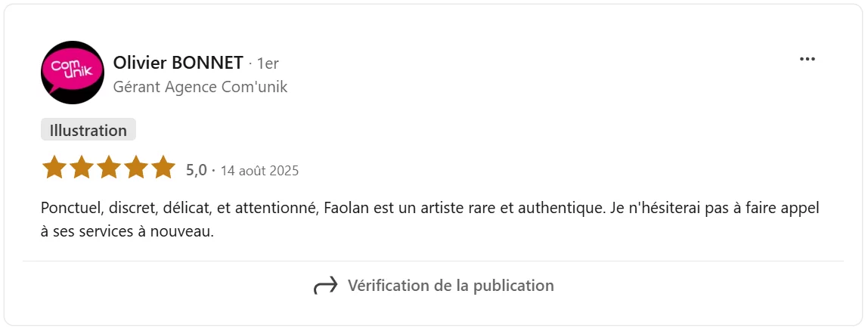
Task: Open the three-dot more options menu
Action: point(808,60)
